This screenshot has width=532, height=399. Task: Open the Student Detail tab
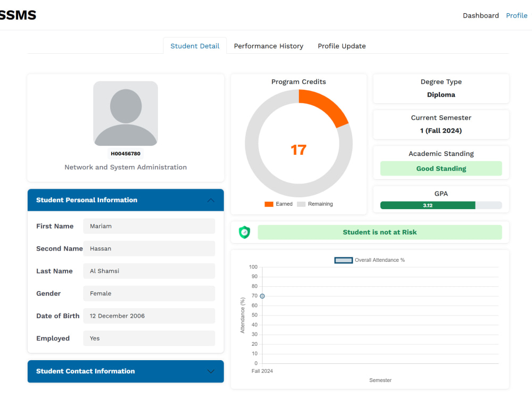pyautogui.click(x=195, y=46)
